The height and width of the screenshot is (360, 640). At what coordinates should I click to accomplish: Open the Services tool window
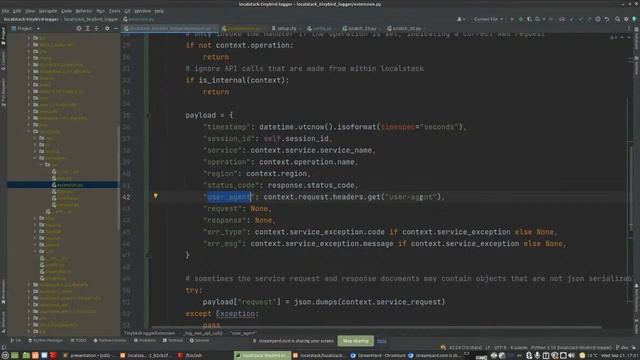(199, 340)
